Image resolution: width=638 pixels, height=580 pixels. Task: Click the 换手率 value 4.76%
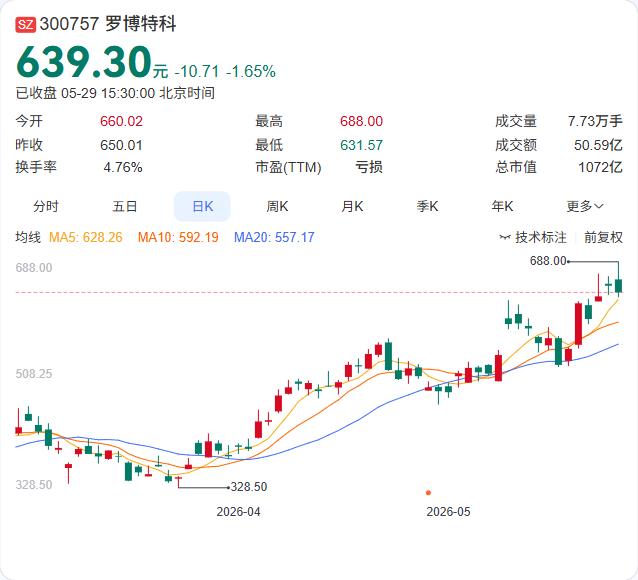pyautogui.click(x=123, y=167)
